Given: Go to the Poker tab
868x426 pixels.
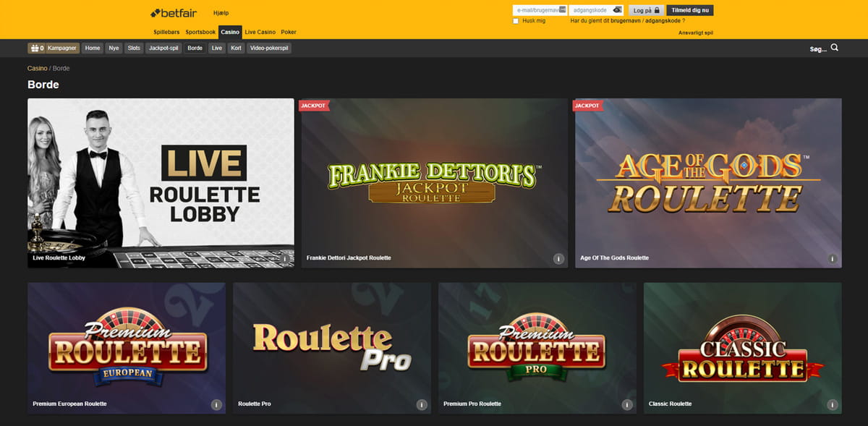Looking at the screenshot, I should coord(289,33).
